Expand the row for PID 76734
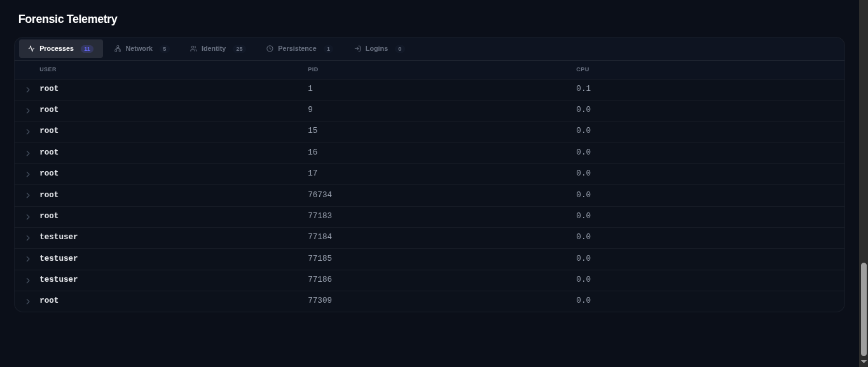This screenshot has height=367, width=868. click(28, 195)
